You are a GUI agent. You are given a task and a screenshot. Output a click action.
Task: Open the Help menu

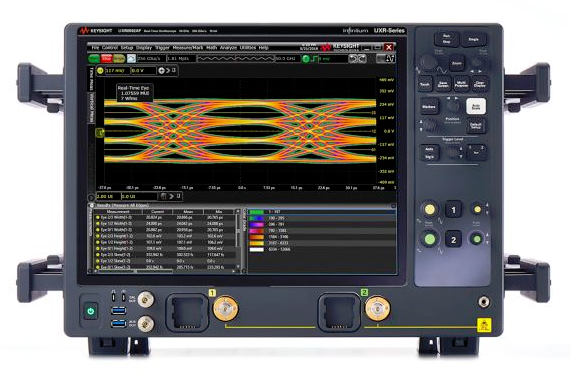coord(263,48)
